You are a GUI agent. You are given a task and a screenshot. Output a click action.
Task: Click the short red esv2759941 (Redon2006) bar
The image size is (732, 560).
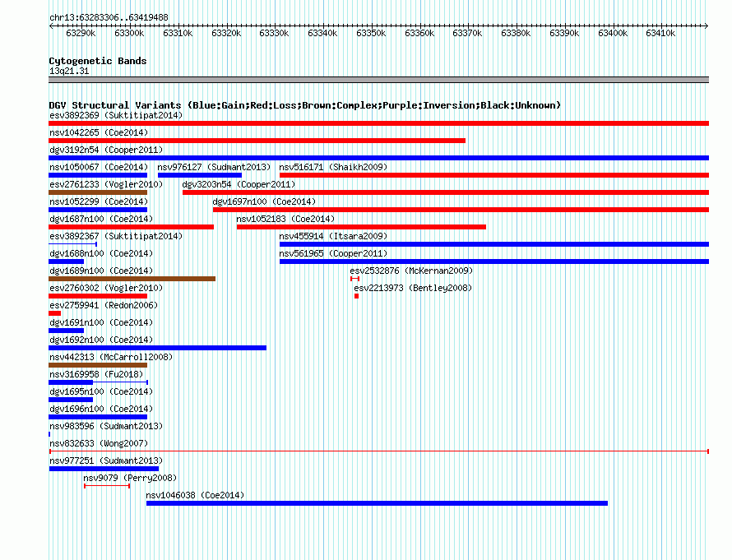[54, 313]
